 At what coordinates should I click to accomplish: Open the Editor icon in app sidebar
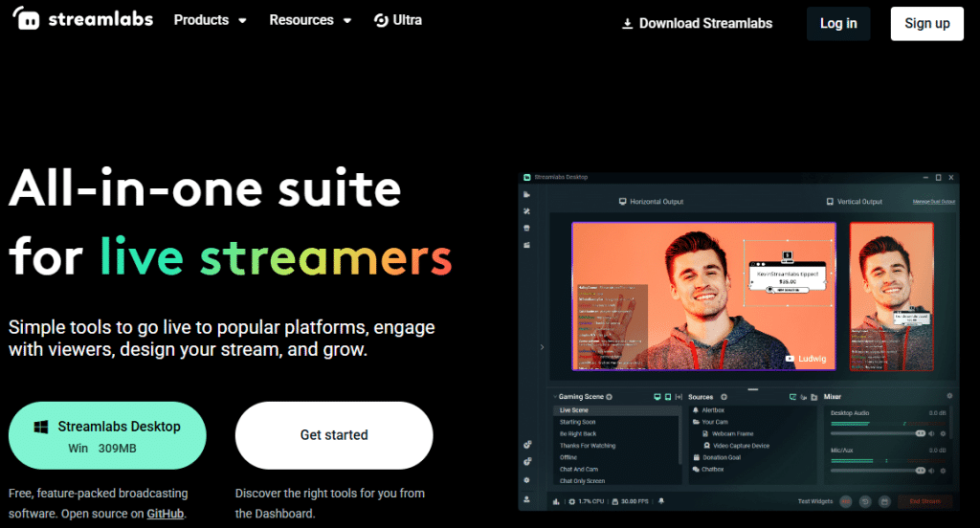coord(527,194)
